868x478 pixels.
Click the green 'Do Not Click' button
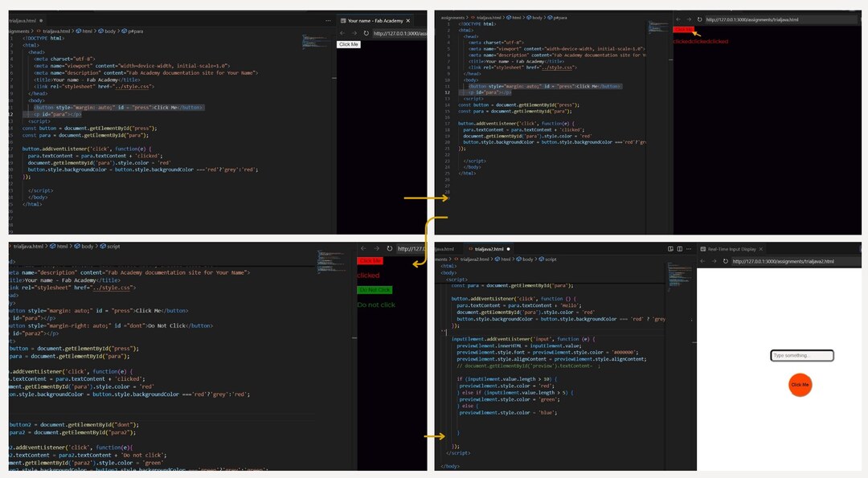[375, 290]
